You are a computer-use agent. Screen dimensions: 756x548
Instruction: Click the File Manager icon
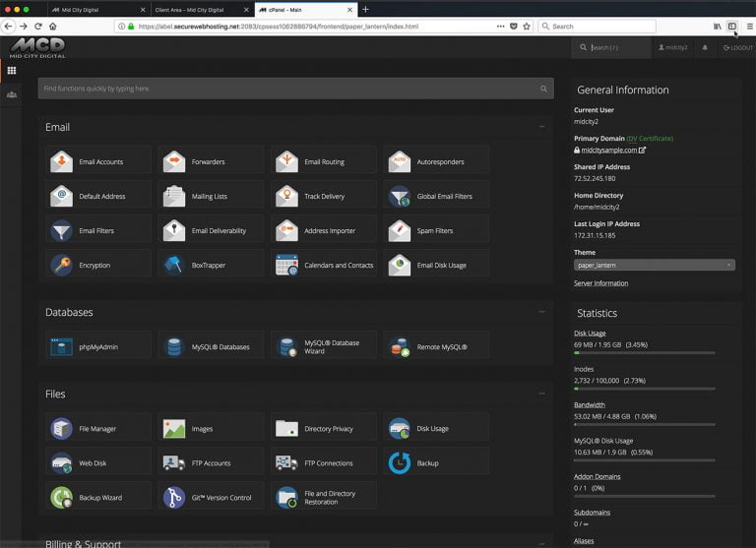point(62,429)
